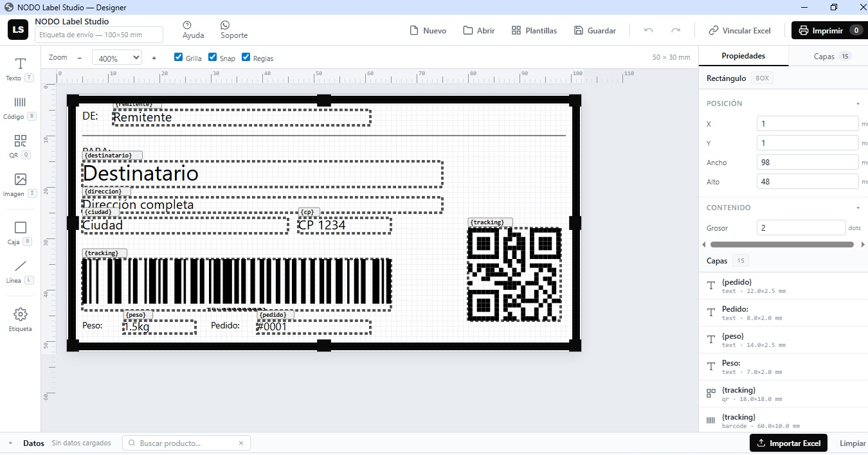Open Plantillas templates
Viewport: 868px width, 455px height.
(534, 30)
